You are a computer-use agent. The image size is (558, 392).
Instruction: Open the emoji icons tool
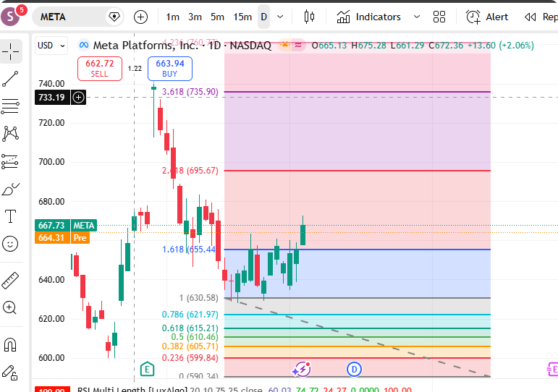10,244
